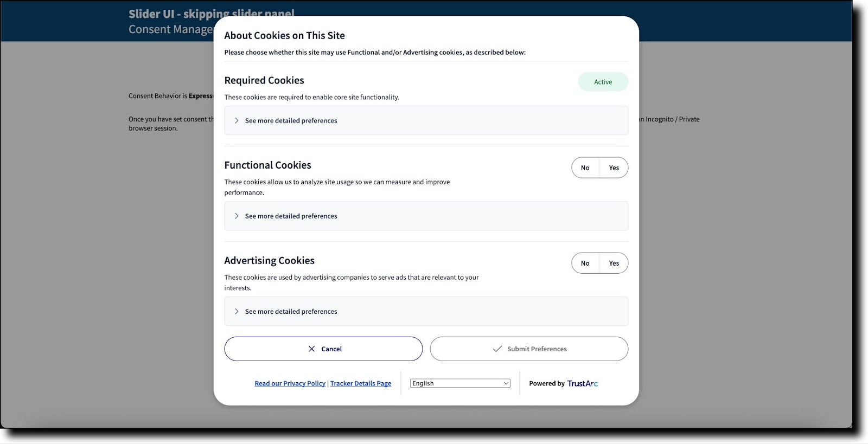Click the checkmark icon in Submit Preferences
Screen dimensions: 868x444
pos(496,349)
